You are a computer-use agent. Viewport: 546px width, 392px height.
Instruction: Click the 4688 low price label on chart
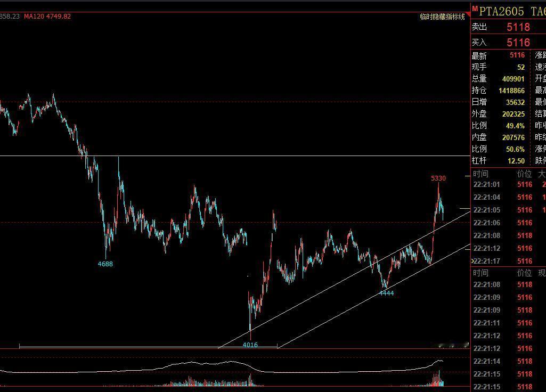click(105, 264)
